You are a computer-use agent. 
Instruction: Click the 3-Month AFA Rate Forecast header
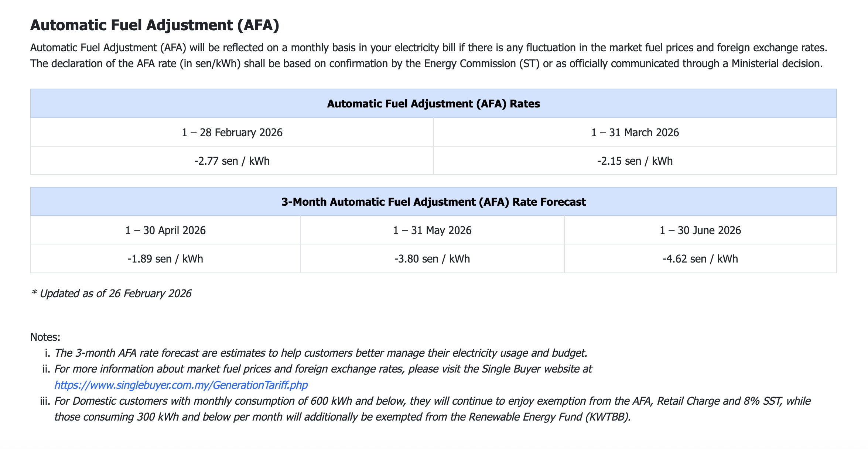coord(433,202)
